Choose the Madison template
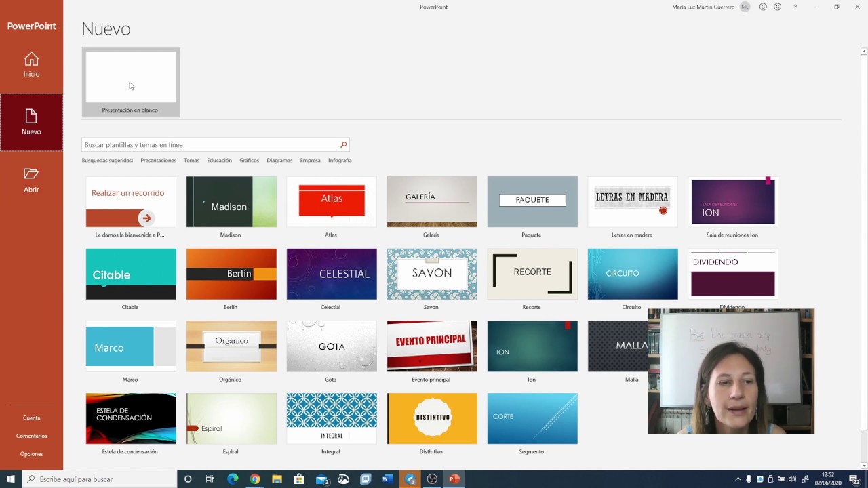Image resolution: width=868 pixels, height=488 pixels. click(231, 202)
